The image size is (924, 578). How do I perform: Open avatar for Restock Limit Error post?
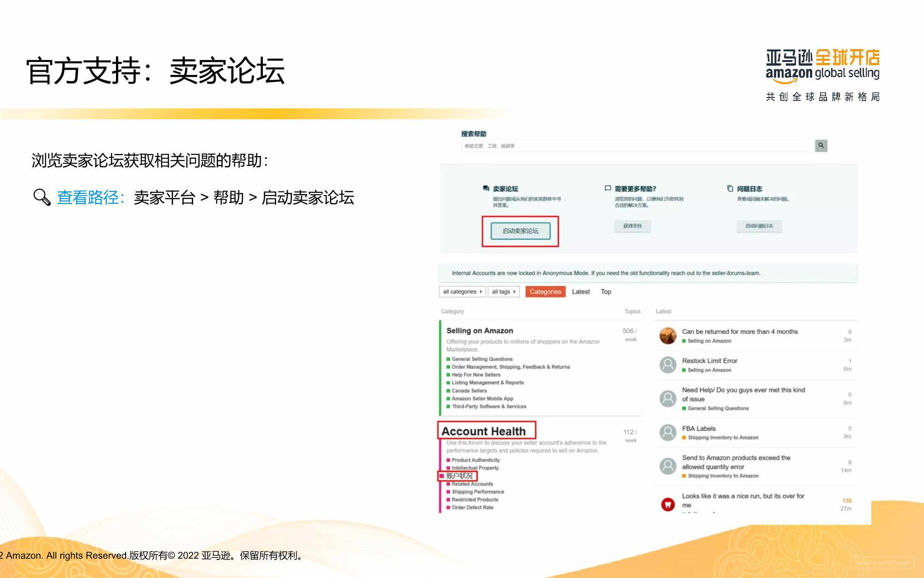tap(668, 365)
